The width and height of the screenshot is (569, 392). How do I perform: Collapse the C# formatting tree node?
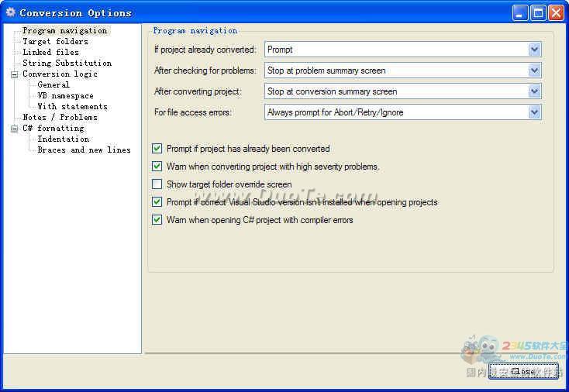(x=14, y=129)
